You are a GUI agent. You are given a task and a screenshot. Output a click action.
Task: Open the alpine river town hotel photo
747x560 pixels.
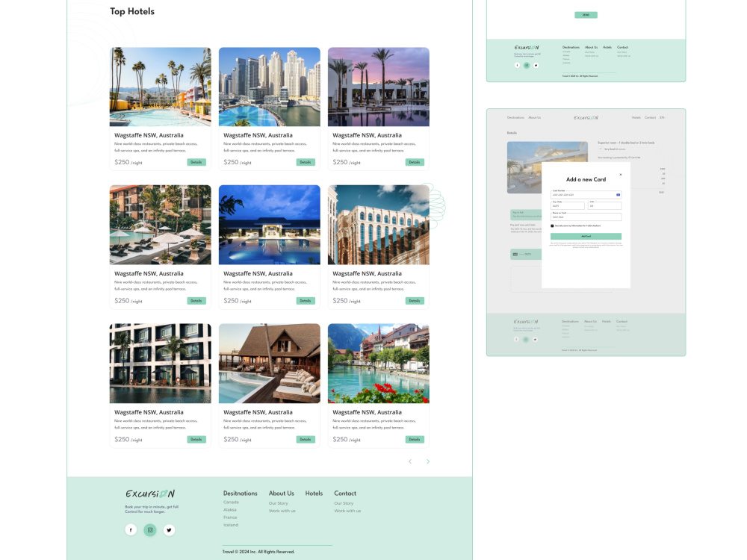[x=378, y=364]
